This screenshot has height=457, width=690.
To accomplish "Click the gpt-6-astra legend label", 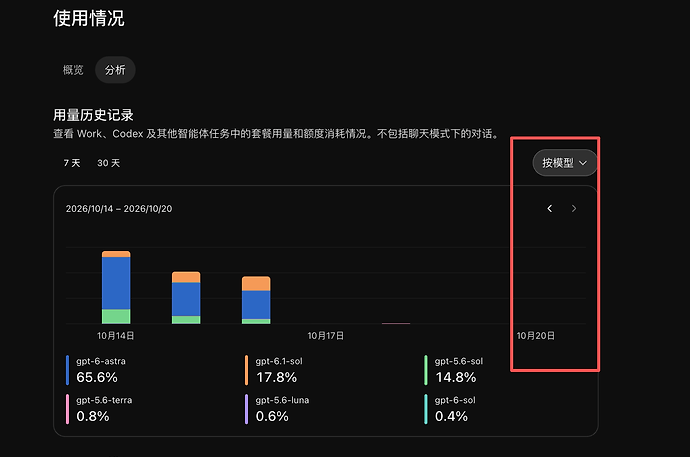I will pos(101,362).
